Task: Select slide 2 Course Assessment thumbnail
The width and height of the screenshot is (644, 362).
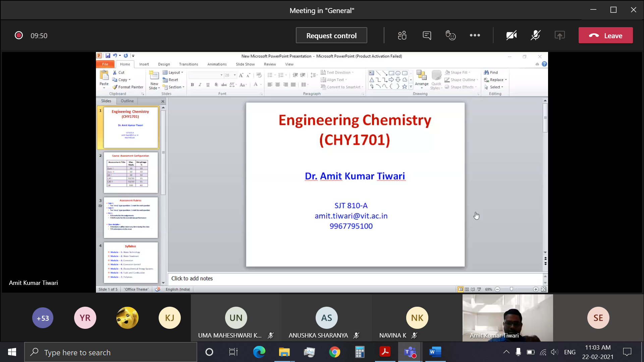Action: click(x=130, y=172)
